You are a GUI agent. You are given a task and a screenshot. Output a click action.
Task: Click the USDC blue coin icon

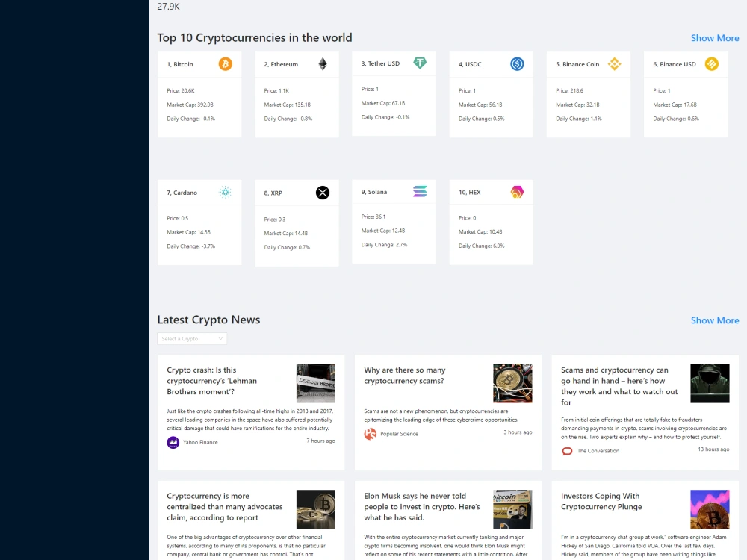click(x=517, y=63)
